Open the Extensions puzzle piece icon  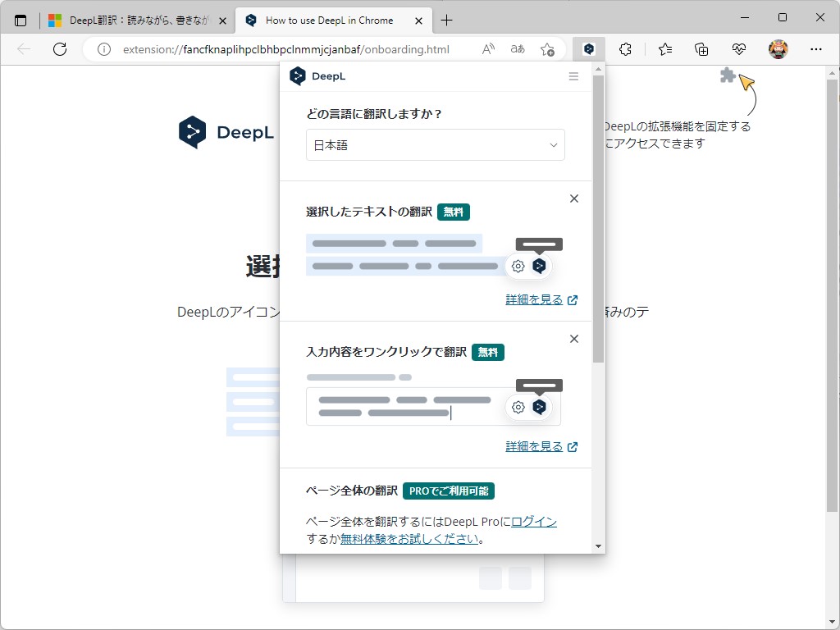click(x=626, y=49)
